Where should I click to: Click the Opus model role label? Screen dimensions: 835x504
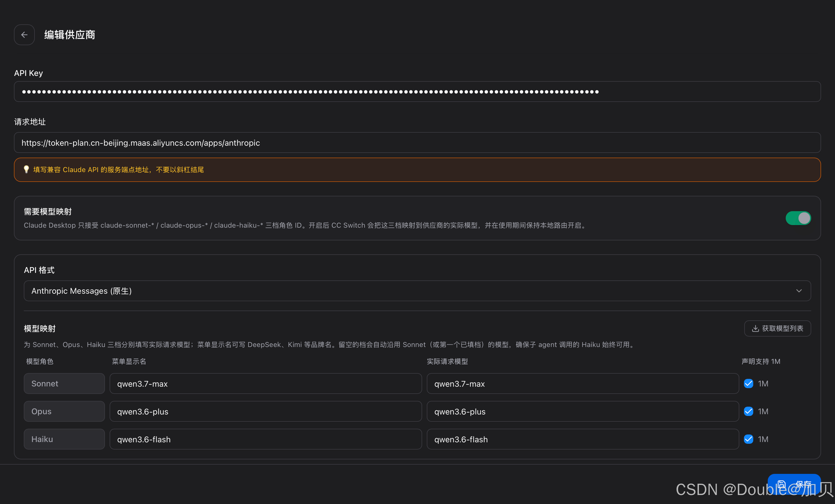(x=64, y=412)
